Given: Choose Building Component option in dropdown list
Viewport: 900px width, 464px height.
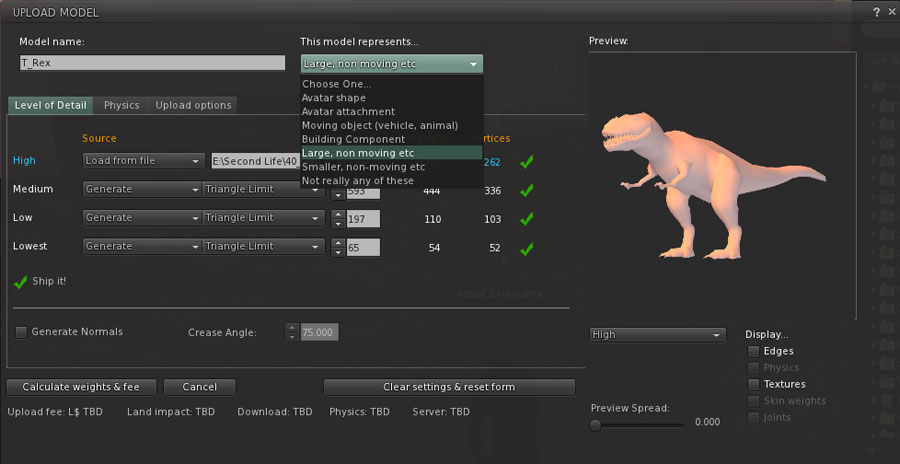Looking at the screenshot, I should [354, 139].
